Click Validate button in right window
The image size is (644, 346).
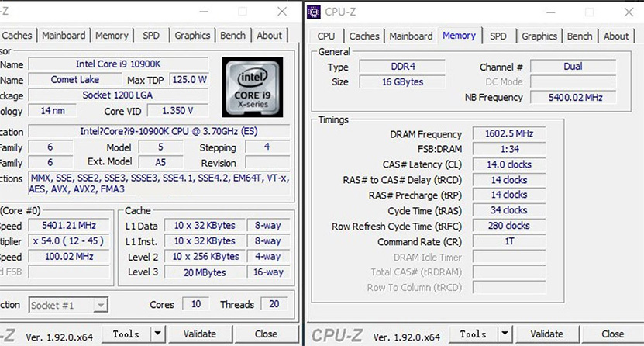(x=547, y=334)
